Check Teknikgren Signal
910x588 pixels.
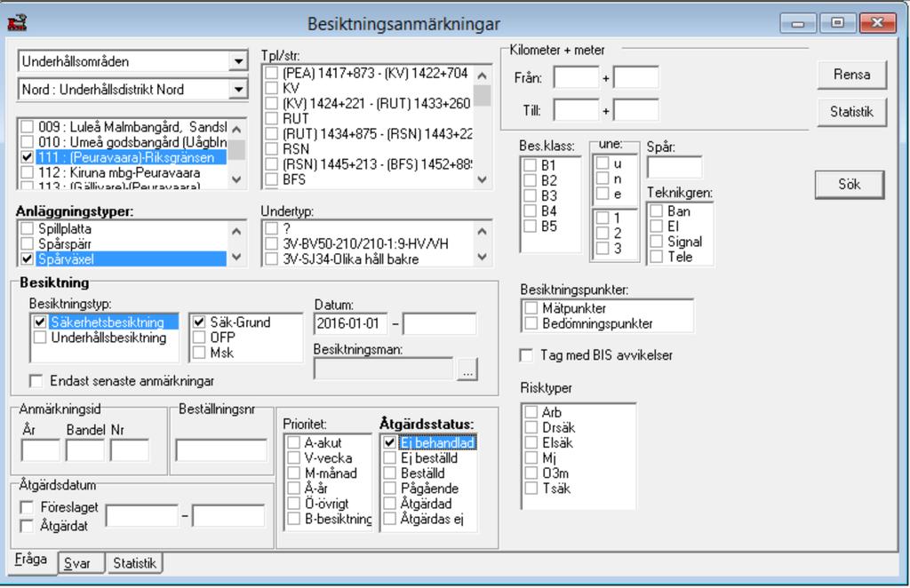click(657, 242)
